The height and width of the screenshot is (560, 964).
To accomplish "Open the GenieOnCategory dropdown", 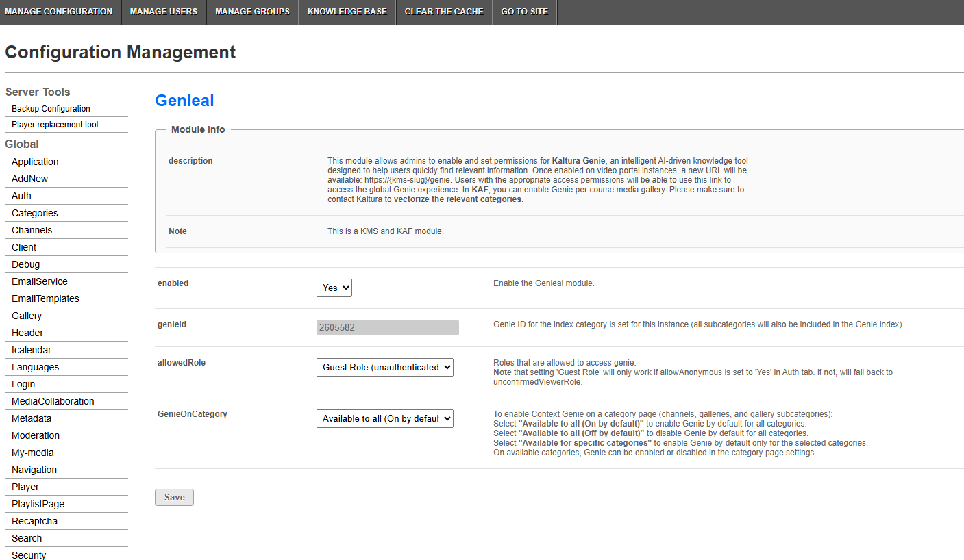I will point(385,418).
